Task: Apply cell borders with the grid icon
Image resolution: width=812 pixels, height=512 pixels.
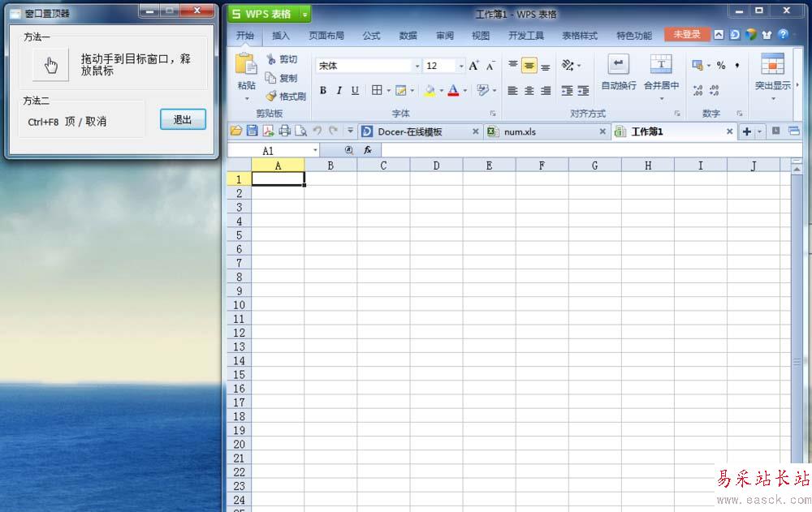Action: [377, 91]
